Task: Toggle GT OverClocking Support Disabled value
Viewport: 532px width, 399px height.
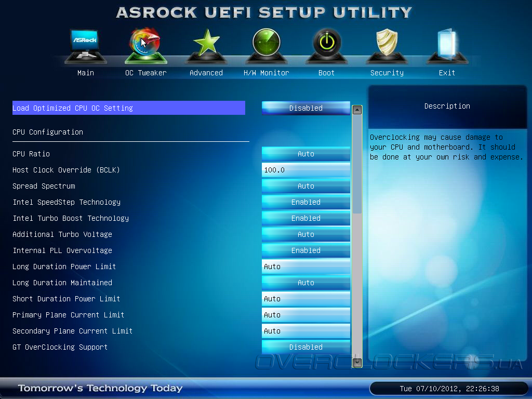Action: click(x=305, y=347)
